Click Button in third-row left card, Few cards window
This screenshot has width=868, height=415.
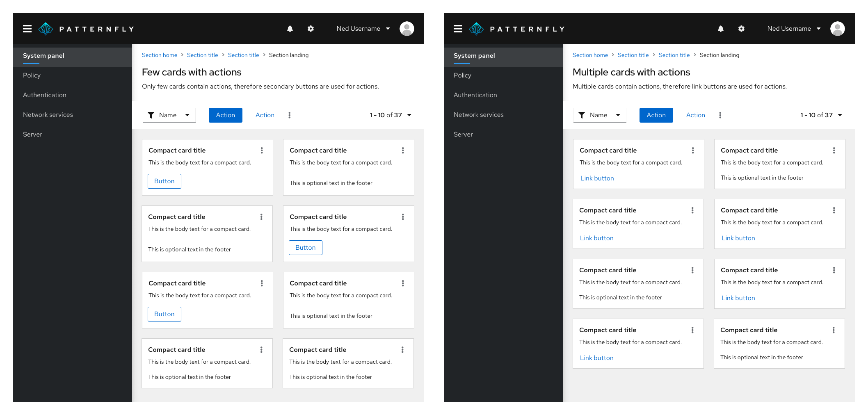[x=164, y=314]
